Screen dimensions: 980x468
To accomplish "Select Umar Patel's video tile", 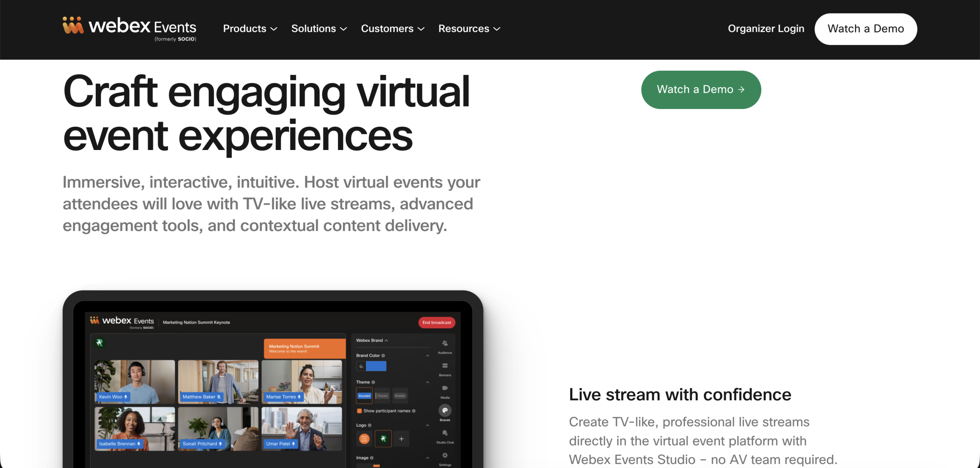I will (302, 429).
